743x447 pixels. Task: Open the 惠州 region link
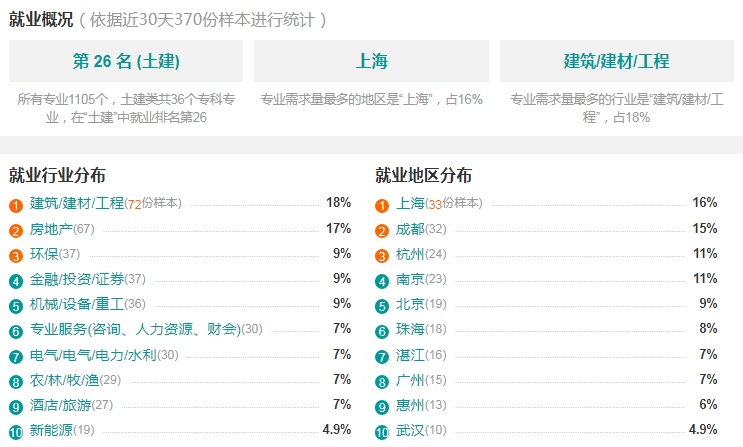410,405
